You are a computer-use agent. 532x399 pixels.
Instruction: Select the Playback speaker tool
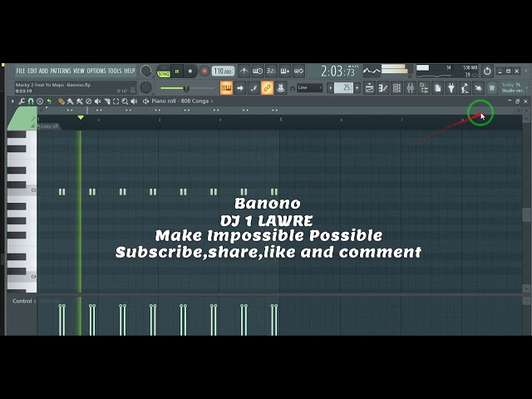click(x=134, y=101)
